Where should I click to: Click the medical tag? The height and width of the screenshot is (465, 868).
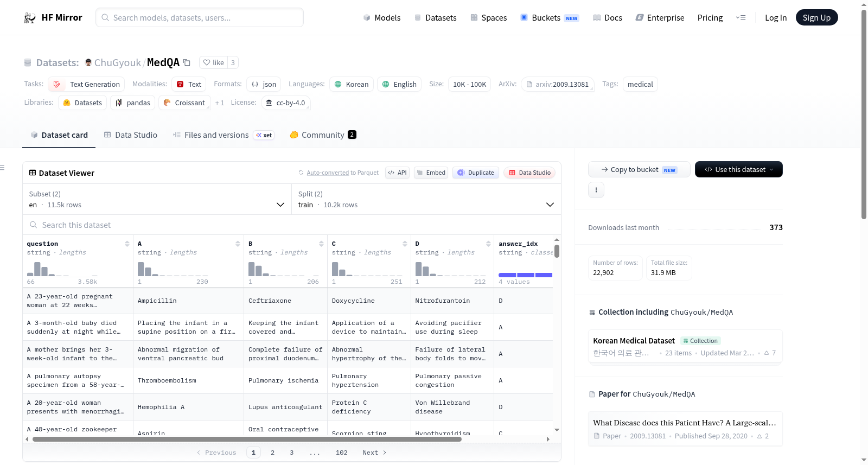pyautogui.click(x=640, y=84)
